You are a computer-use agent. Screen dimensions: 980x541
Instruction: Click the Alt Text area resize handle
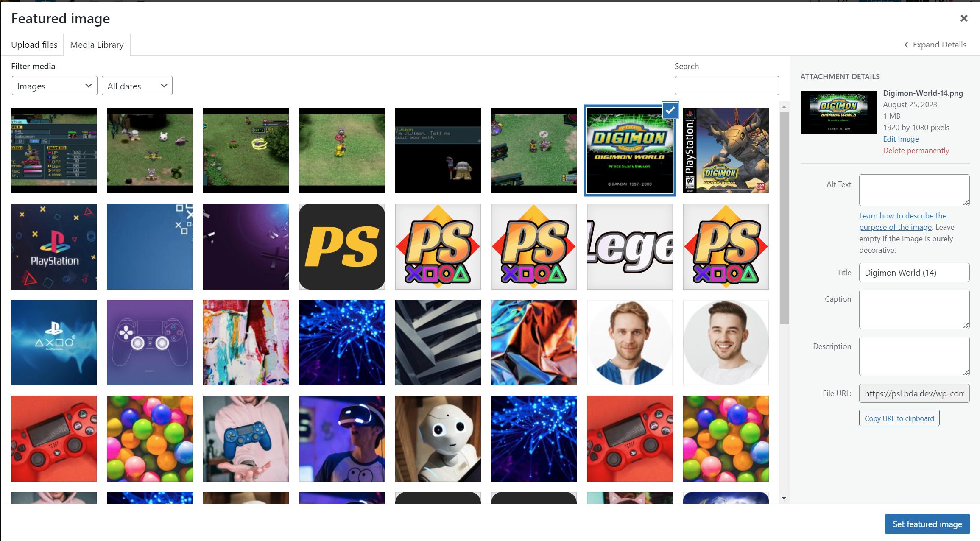[966, 203]
